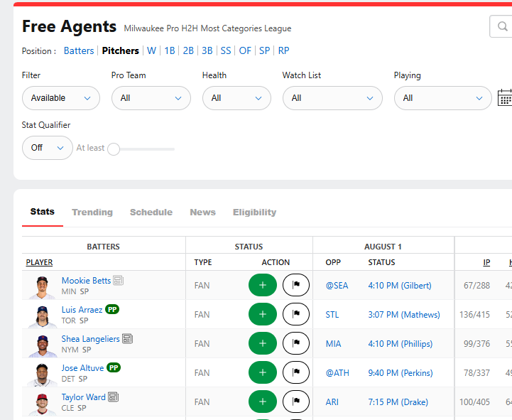Open the calendar date picker icon
Viewport: 512px width, 420px height.
tap(505, 98)
